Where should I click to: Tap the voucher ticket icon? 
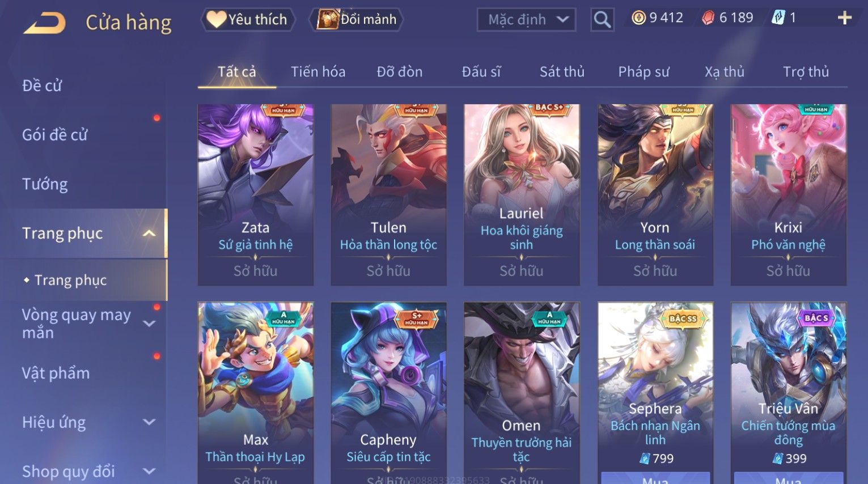[x=778, y=18]
